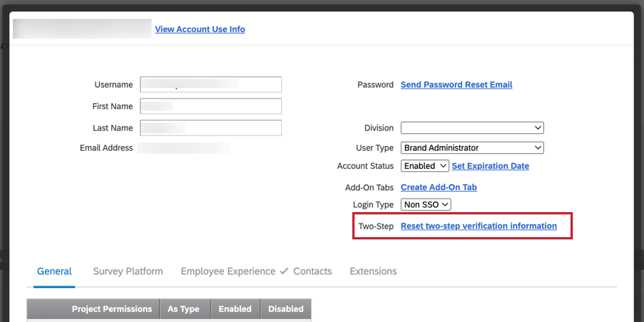The image size is (644, 322).
Task: Focus the First Name text box
Action: tap(211, 106)
